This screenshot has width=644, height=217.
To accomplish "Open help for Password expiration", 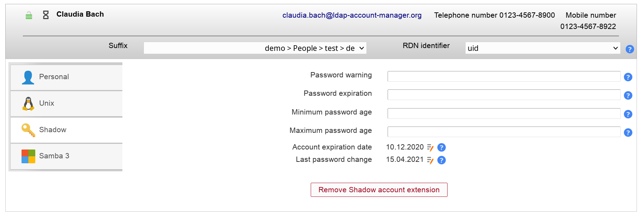I will pos(628,95).
